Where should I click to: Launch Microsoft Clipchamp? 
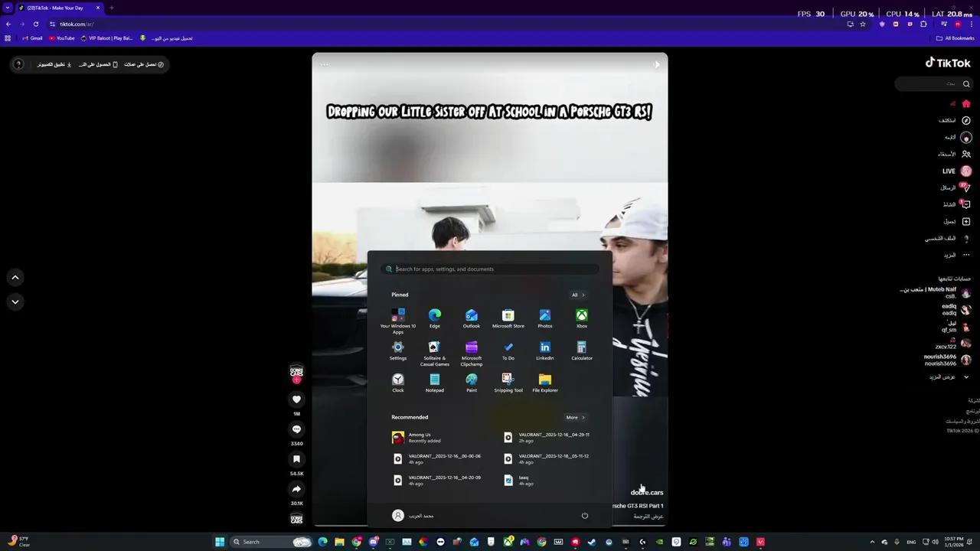[x=472, y=354]
